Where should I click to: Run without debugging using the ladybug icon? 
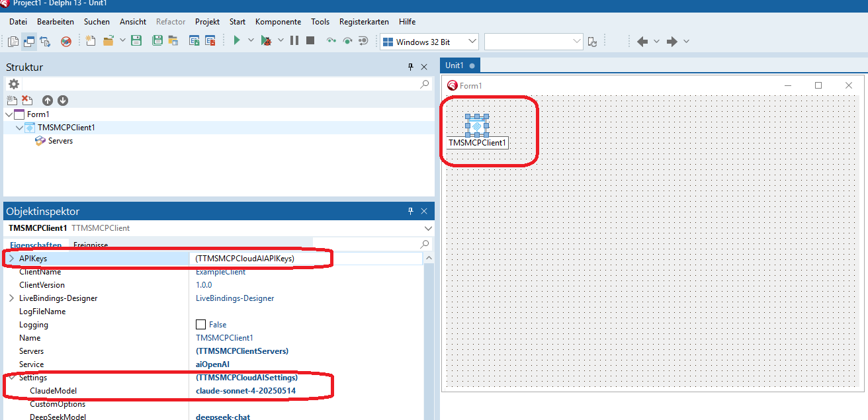[267, 40]
